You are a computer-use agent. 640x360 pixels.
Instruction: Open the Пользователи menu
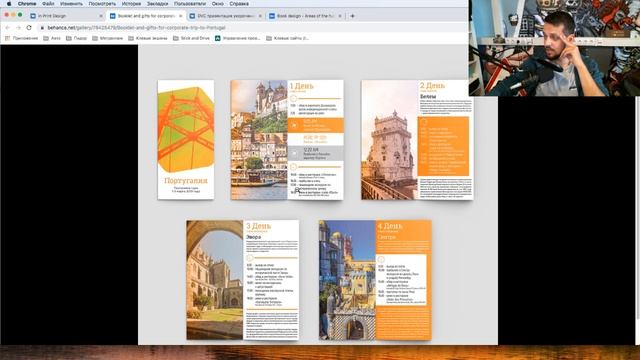coord(190,4)
